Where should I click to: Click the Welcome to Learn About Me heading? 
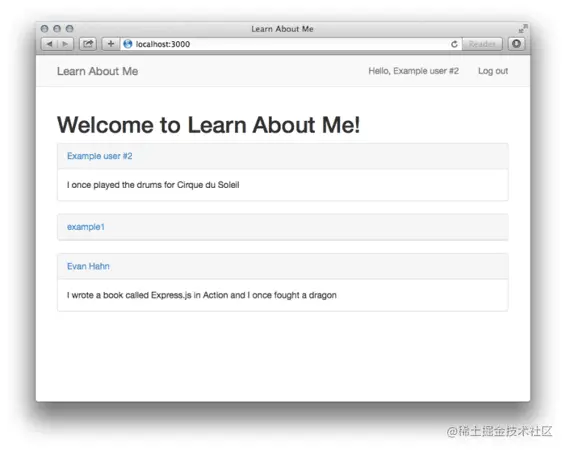208,125
